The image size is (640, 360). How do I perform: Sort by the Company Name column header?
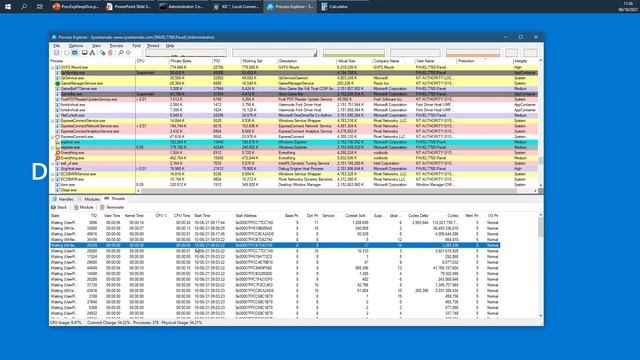tap(393, 61)
